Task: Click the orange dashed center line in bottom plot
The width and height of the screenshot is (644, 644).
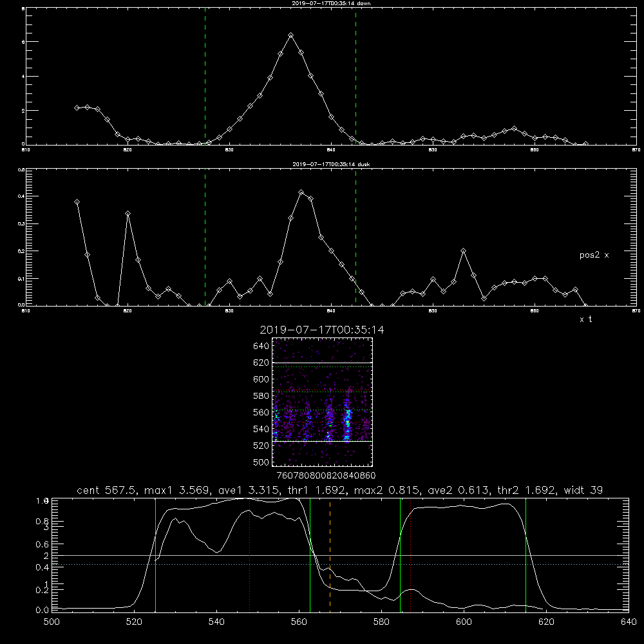Action: (x=330, y=555)
